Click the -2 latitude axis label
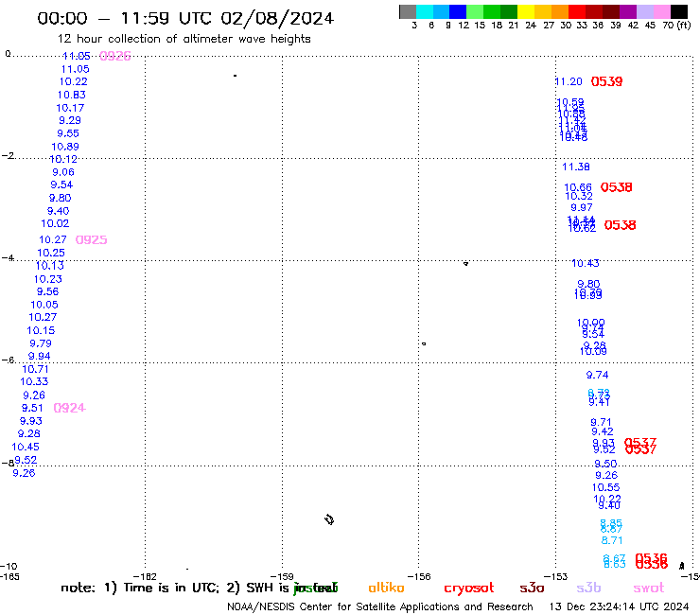 coord(8,156)
